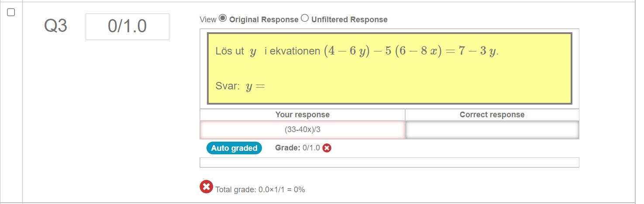
Task: Click the equation (4−6y)−5(6−8x)=7−3y
Action: [410, 51]
